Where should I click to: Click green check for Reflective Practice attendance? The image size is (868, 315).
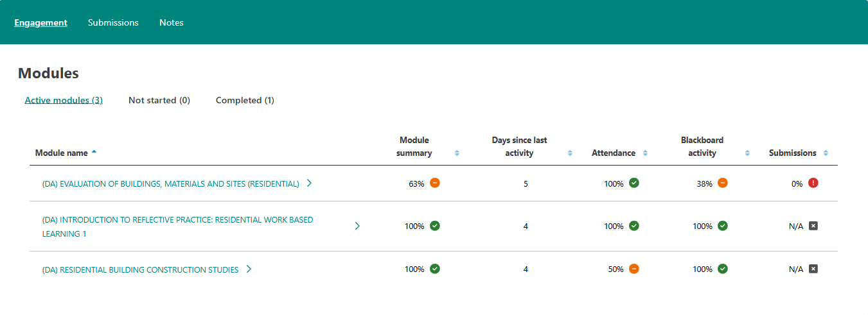coord(634,226)
